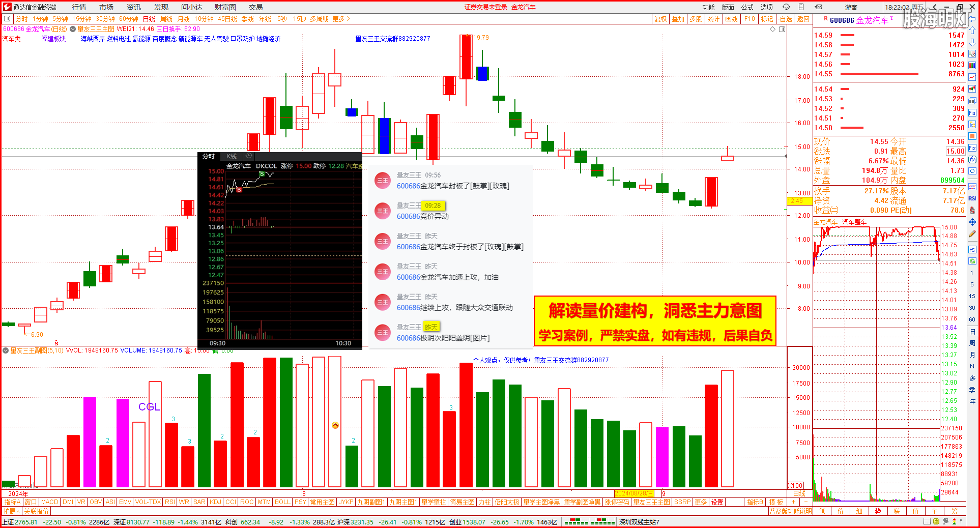Click the 海峡西岸 concept tag
This screenshot has width=980, height=528.
pyautogui.click(x=93, y=39)
